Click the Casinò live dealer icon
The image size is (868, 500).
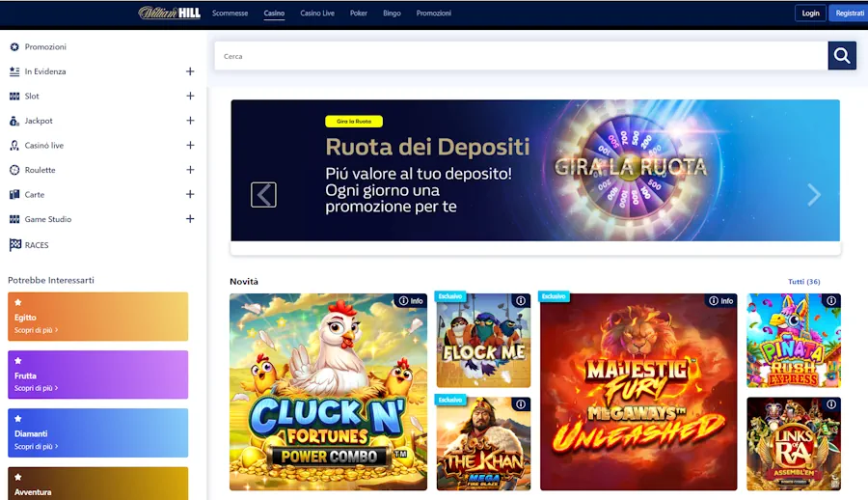click(x=14, y=145)
